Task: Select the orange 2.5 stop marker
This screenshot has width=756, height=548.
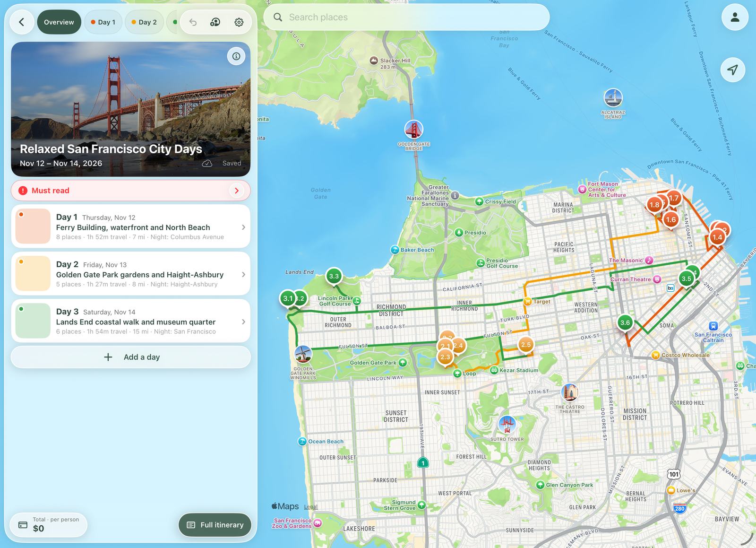Action: coord(525,345)
